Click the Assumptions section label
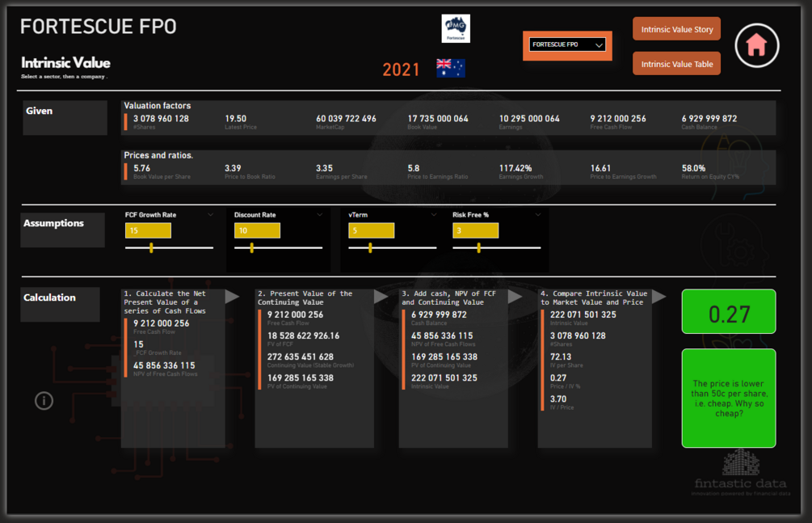The width and height of the screenshot is (812, 523). click(53, 223)
